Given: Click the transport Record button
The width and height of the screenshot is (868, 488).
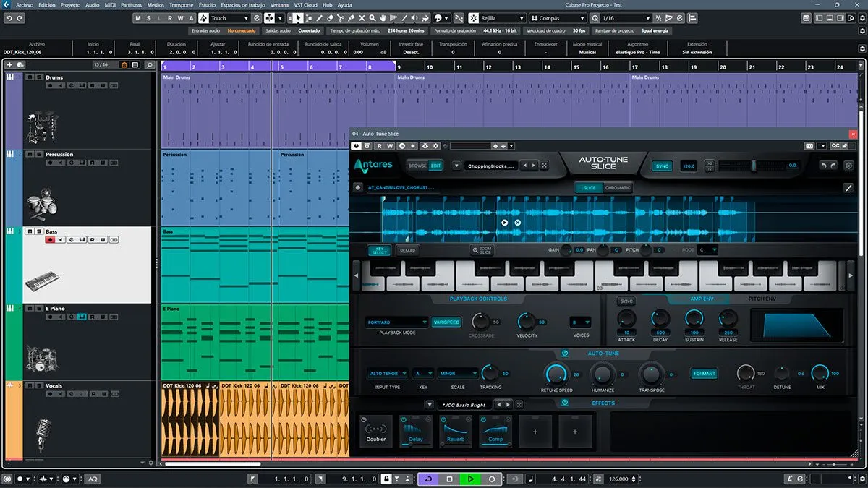Looking at the screenshot, I should pyautogui.click(x=492, y=479).
